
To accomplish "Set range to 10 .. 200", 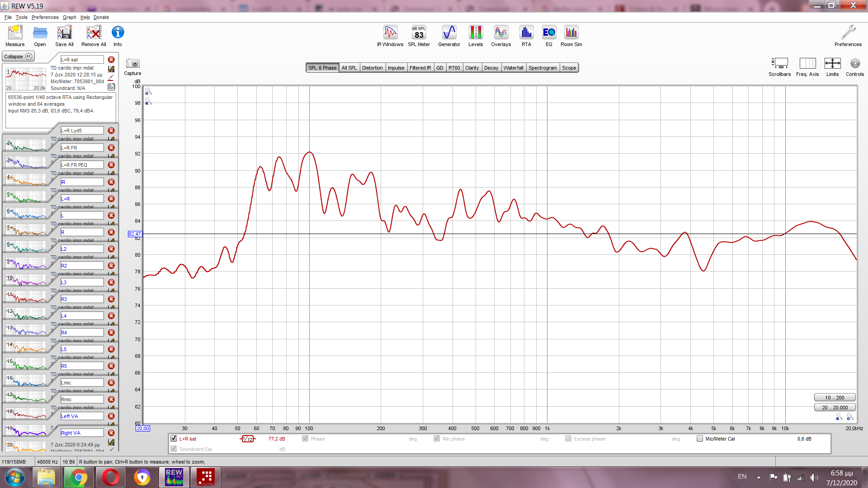I will (834, 398).
